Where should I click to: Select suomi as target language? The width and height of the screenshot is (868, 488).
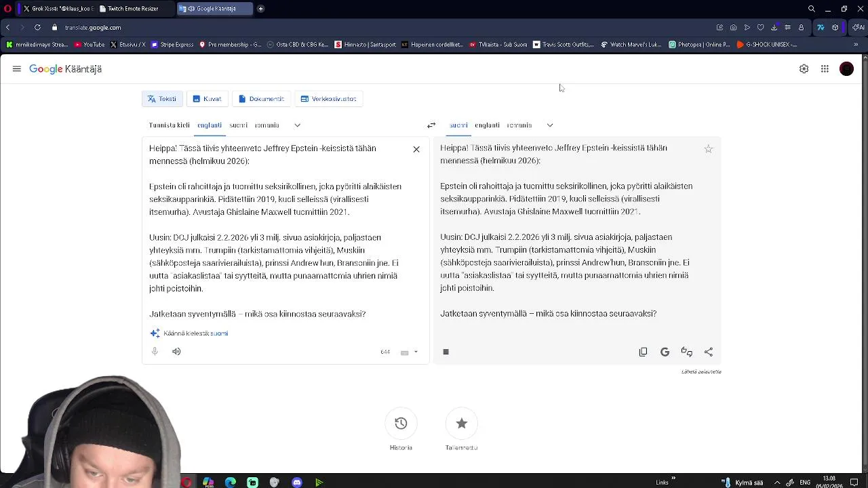coord(458,125)
